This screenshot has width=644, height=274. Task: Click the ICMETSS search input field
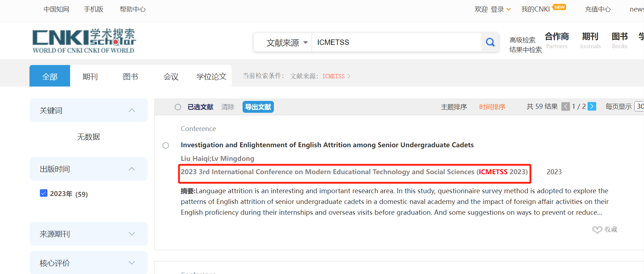(396, 42)
